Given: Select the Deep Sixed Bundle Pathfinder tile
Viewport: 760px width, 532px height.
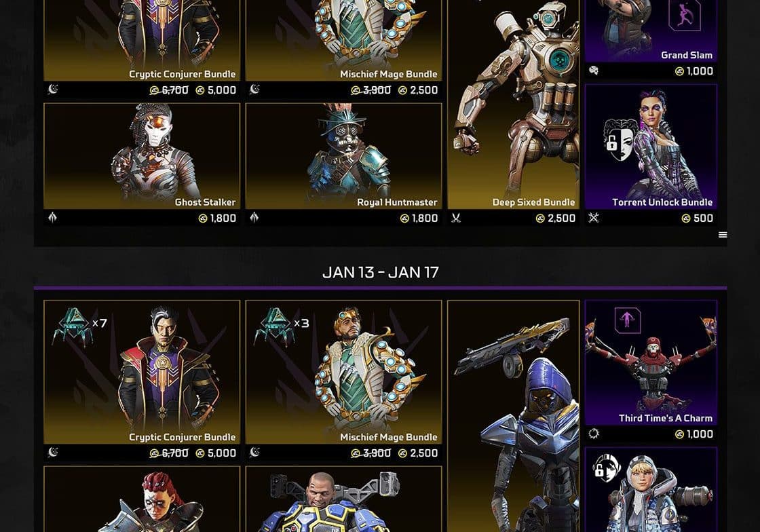Looking at the screenshot, I should point(513,104).
